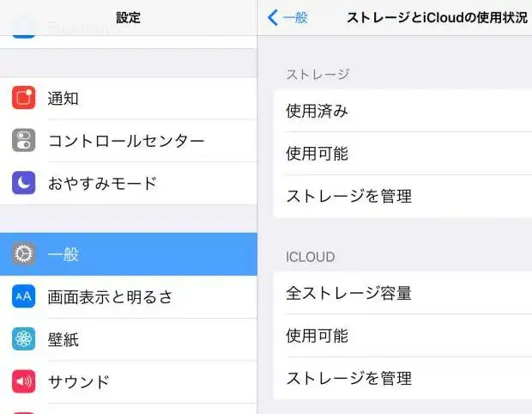Tap the red 通知 notifications icon
Screen dimensions: 532x414
24,99
